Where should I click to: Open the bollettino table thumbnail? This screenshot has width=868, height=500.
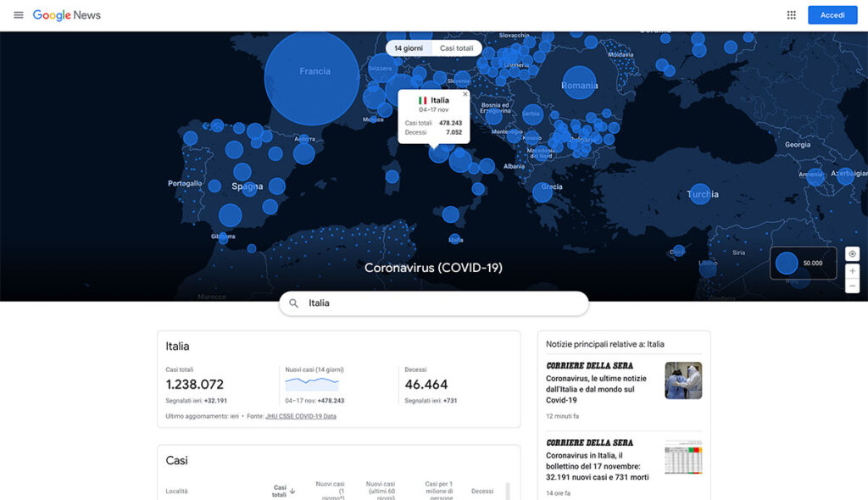pos(683,458)
